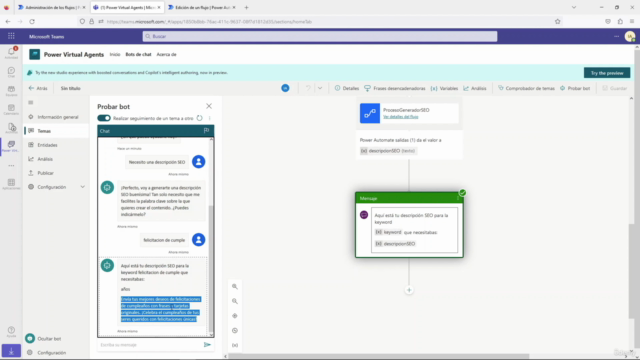Show more apps via sidebar ellipsis
Viewport: 640px width, 360px height.
tap(11, 165)
